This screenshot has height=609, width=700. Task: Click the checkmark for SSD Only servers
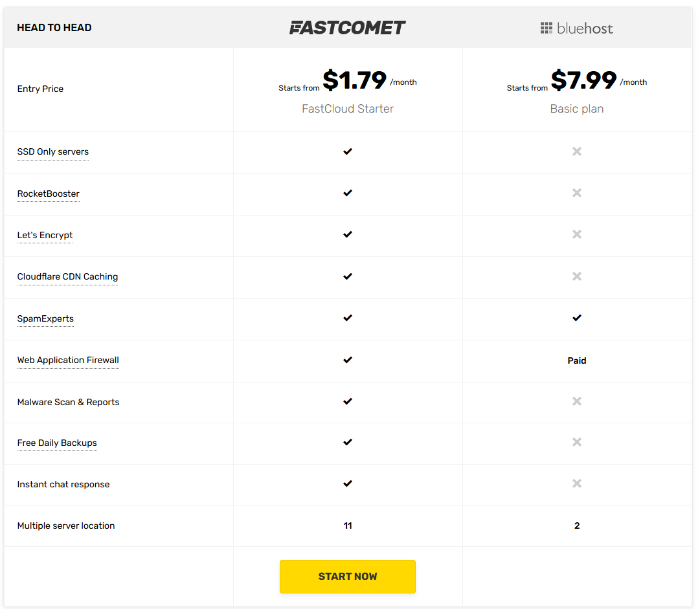348,151
